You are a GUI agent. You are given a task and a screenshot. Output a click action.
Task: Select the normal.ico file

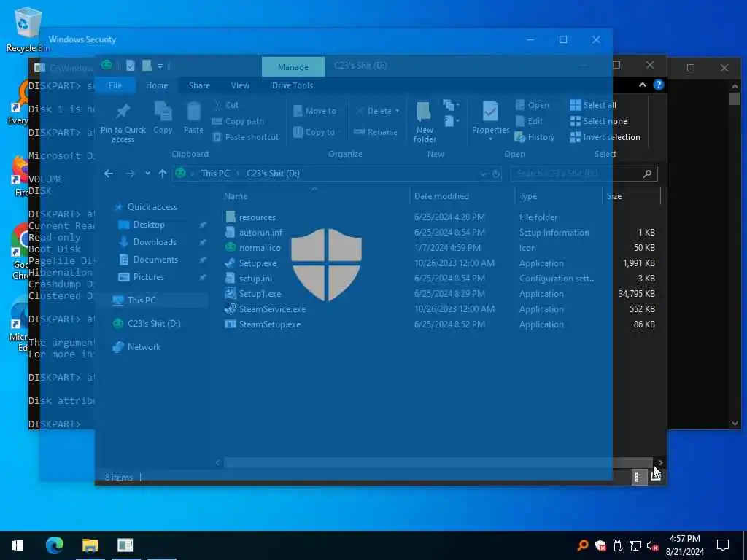tap(260, 248)
